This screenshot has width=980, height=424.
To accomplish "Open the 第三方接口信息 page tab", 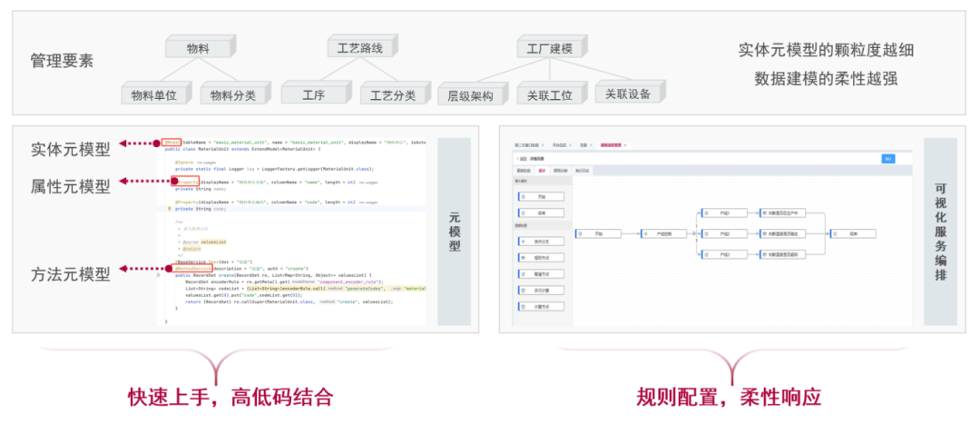I will tap(527, 145).
